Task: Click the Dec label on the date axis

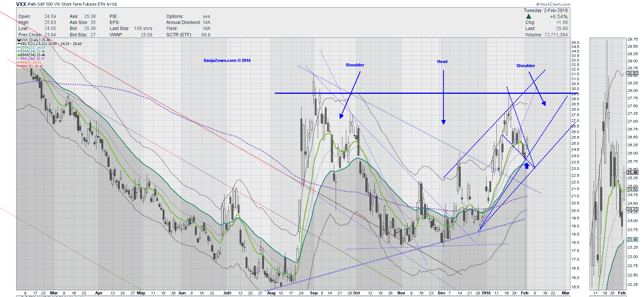Action: pos(442,293)
